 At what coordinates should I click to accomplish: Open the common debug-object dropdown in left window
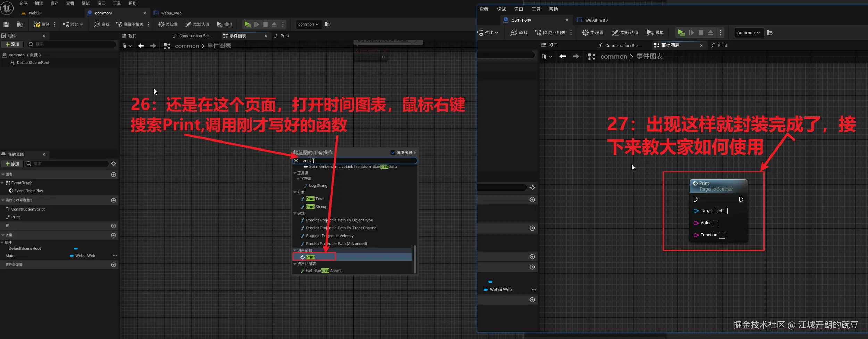pyautogui.click(x=308, y=24)
